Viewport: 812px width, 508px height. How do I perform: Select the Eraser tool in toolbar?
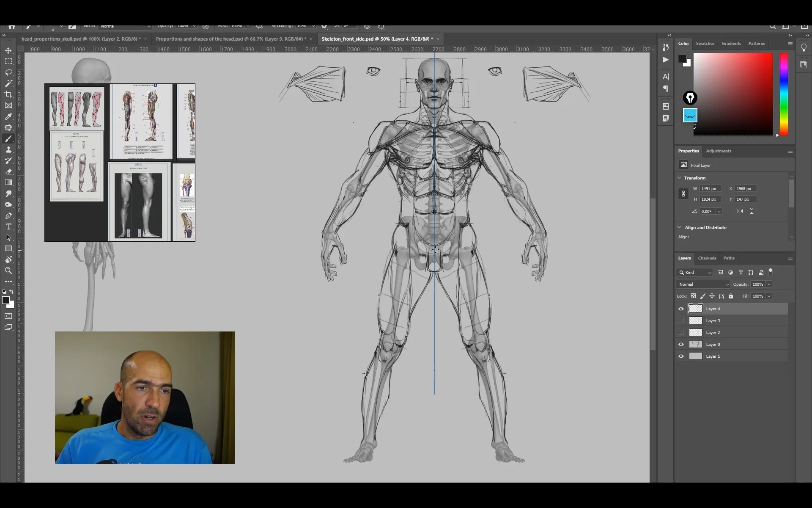8,172
